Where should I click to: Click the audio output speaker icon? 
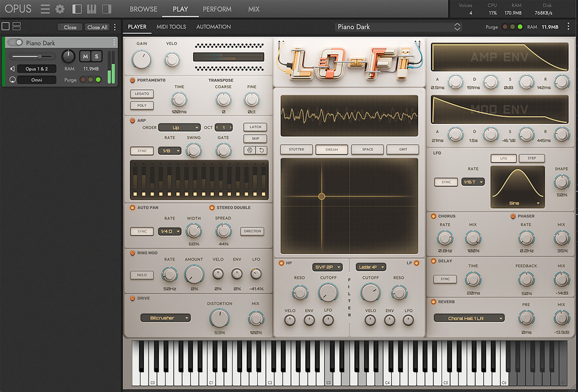12,69
